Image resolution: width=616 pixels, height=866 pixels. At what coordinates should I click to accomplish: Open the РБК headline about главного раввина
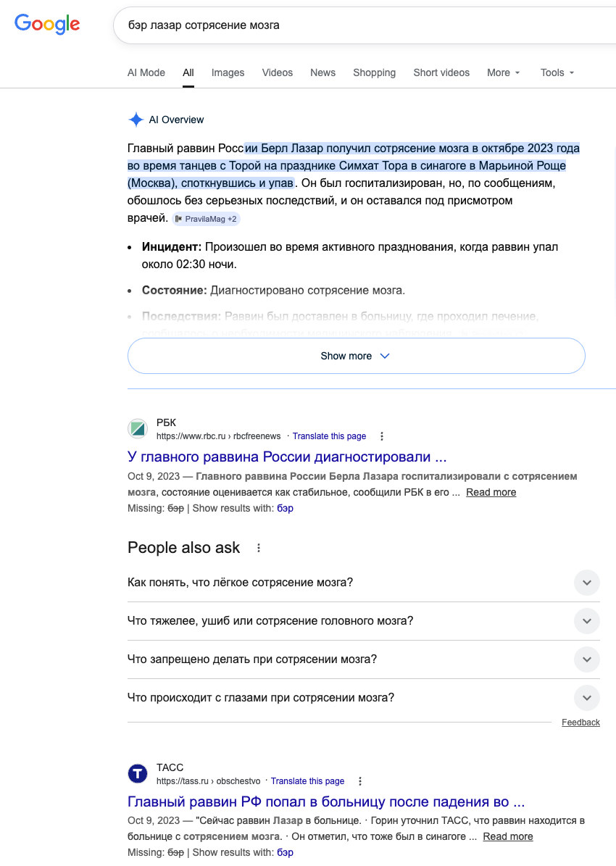coord(287,457)
